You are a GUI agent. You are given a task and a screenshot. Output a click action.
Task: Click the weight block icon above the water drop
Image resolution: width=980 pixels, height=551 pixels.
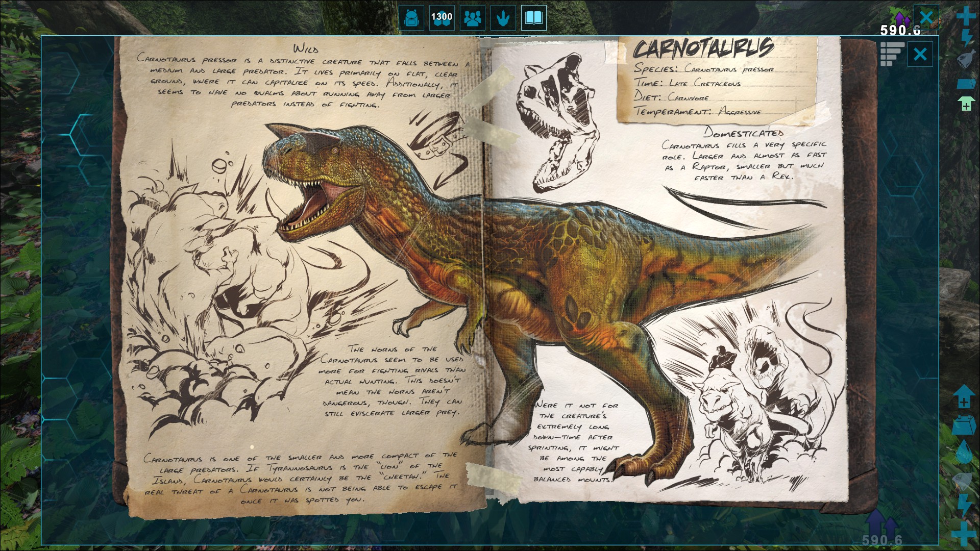964,424
